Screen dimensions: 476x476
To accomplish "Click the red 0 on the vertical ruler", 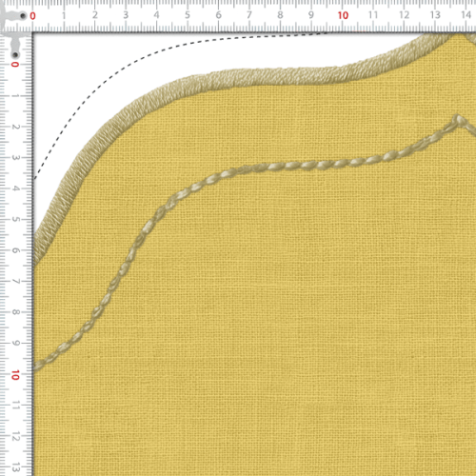I will click(15, 65).
